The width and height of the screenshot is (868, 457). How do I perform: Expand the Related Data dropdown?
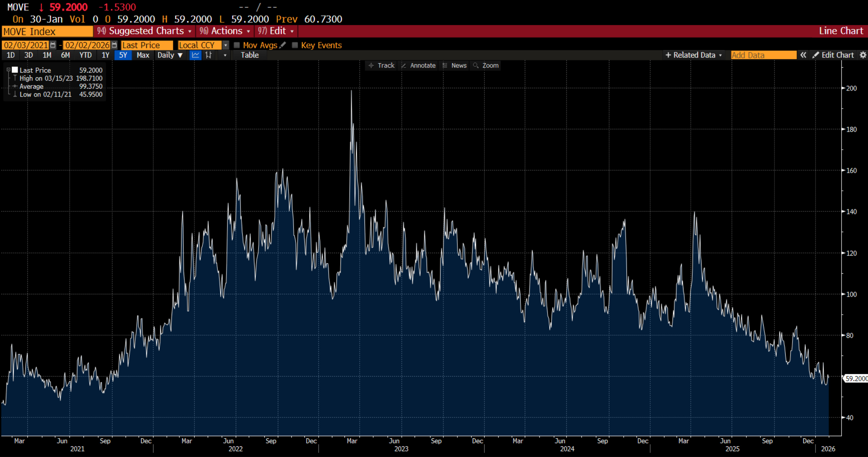pos(693,55)
